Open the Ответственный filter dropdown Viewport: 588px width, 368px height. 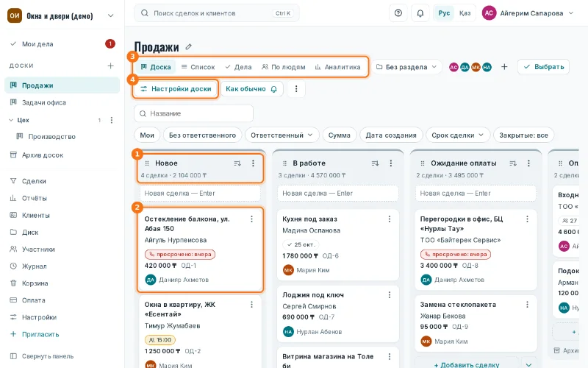(x=282, y=135)
